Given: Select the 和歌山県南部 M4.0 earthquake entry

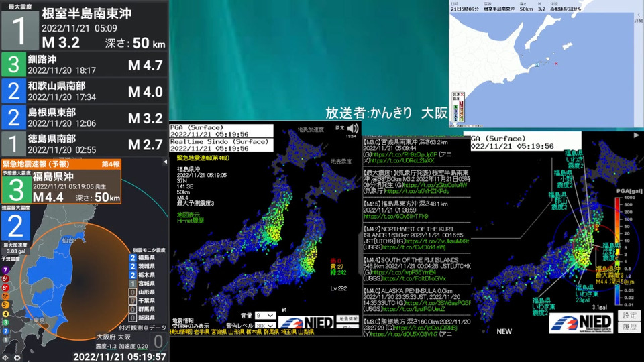Looking at the screenshot, I should pyautogui.click(x=85, y=90).
